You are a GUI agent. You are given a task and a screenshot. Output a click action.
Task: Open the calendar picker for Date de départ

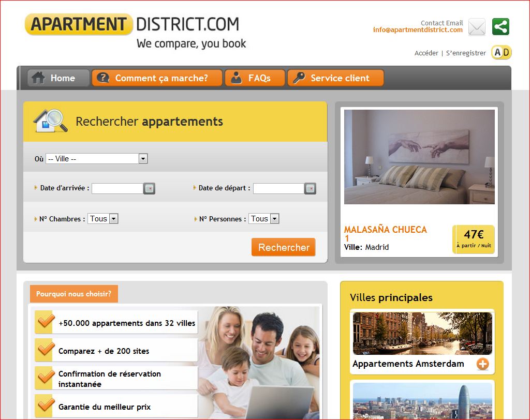coord(311,188)
